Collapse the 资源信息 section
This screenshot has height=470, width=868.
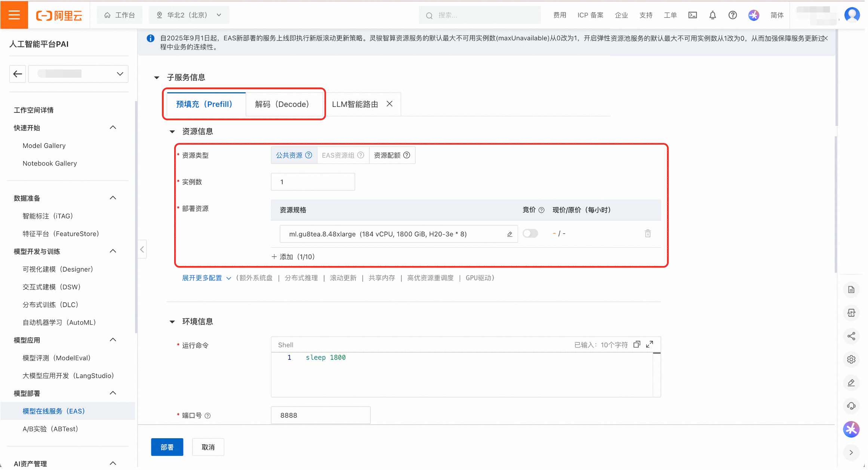click(x=172, y=132)
